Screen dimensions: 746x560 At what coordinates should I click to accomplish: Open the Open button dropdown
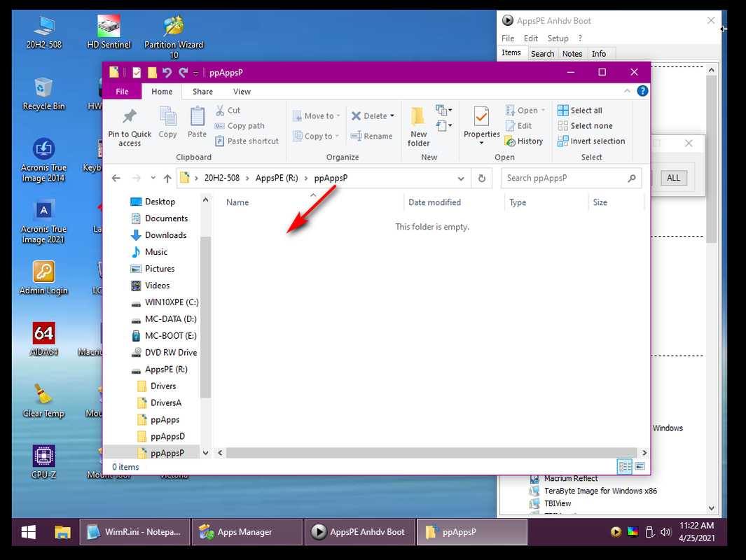543,111
